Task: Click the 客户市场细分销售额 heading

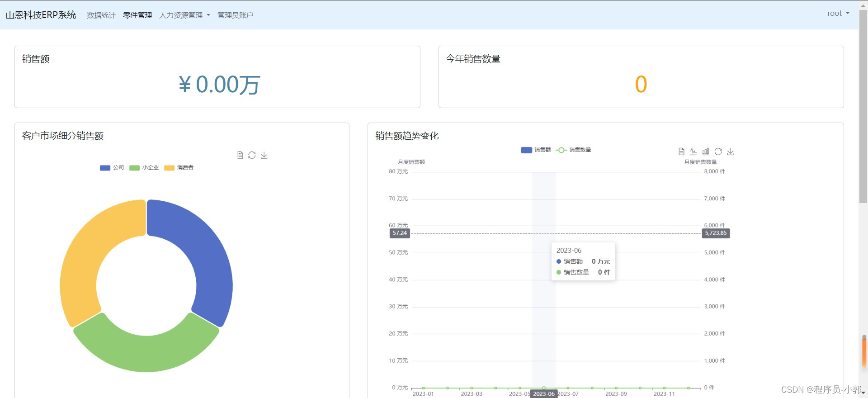Action: coord(63,136)
